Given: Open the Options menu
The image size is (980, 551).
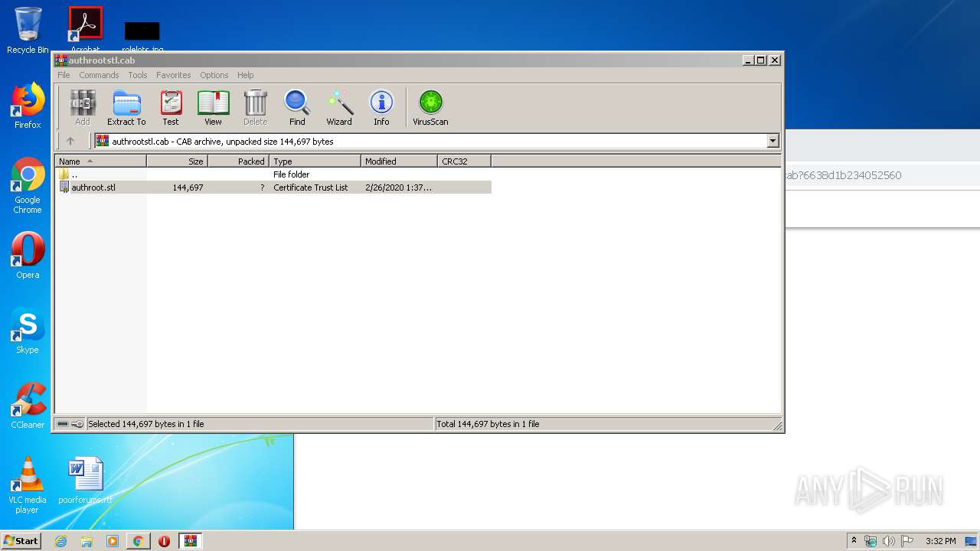Looking at the screenshot, I should click(x=214, y=75).
